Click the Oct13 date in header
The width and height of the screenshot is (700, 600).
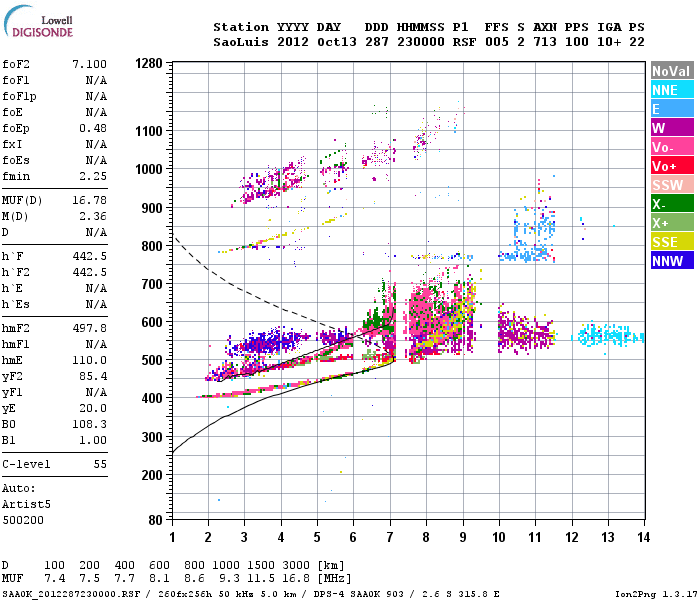pos(337,42)
